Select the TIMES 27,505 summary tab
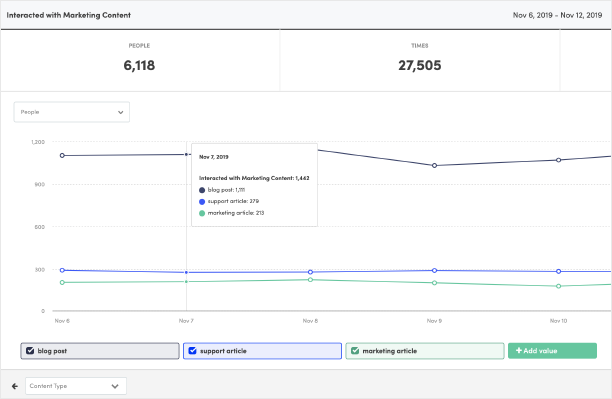 click(420, 60)
